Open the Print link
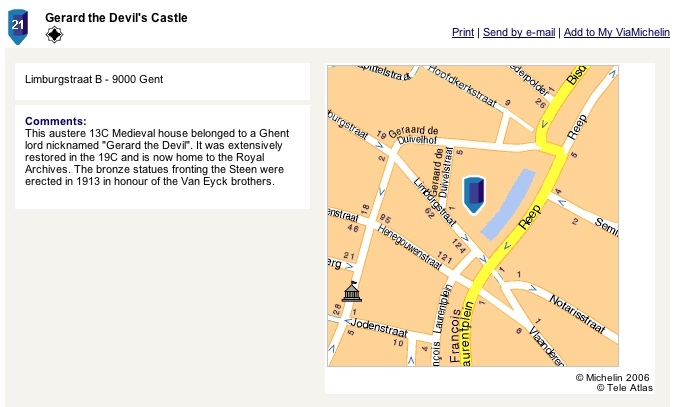Viewport: 675px width, 407px height. 463,32
